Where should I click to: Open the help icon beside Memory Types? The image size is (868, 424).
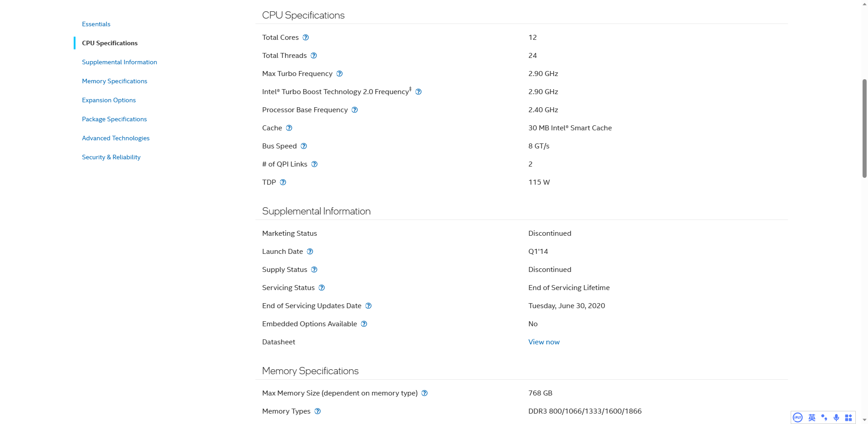coord(318,411)
